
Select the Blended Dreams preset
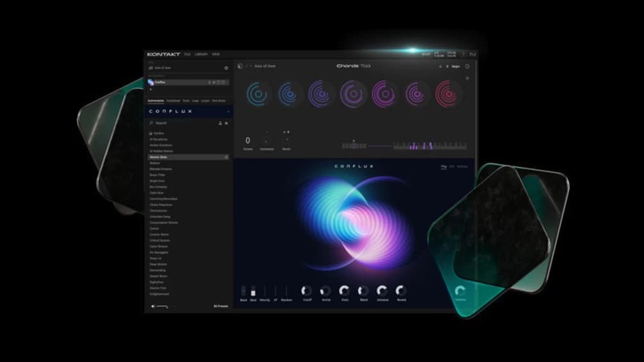pyautogui.click(x=161, y=169)
